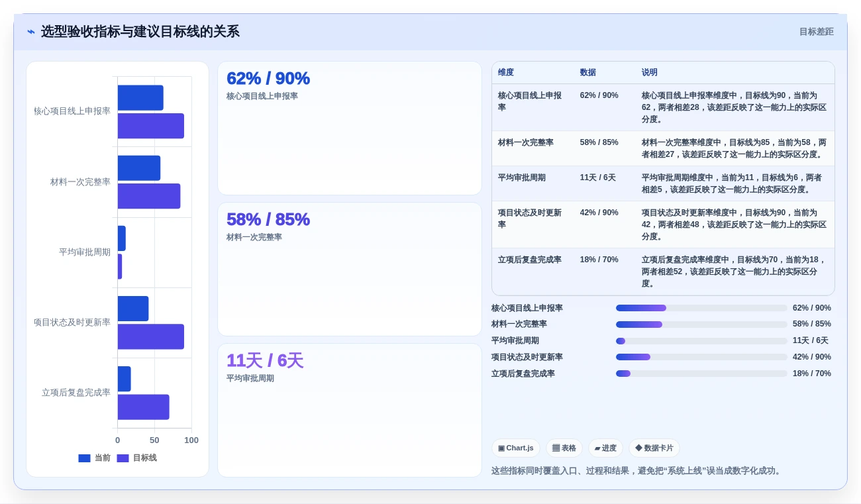Screen dimensions: 861x504
Task: Click the 项目状态及时更新率 y-axis label in chart
Action: point(72,323)
